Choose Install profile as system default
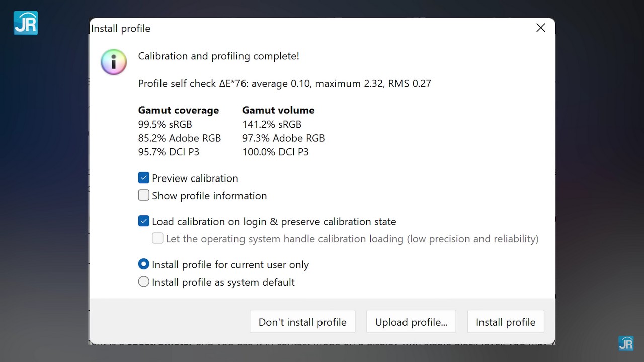The image size is (644, 362). coord(144,282)
